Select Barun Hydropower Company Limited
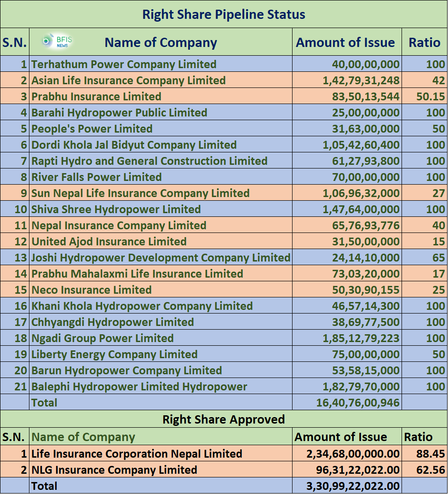The width and height of the screenshot is (448, 494). point(126,370)
